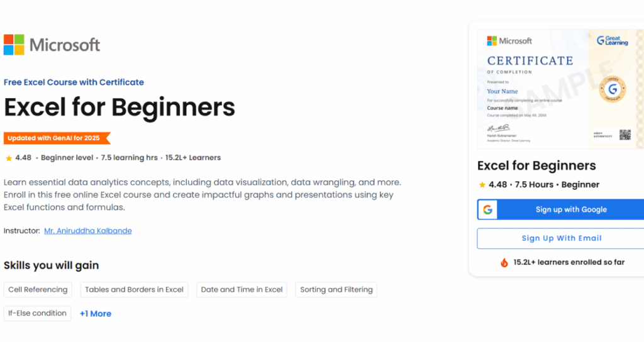Open instructor Mr. Aniruddha Kalbande's profile link
644x342 pixels.
(88, 231)
